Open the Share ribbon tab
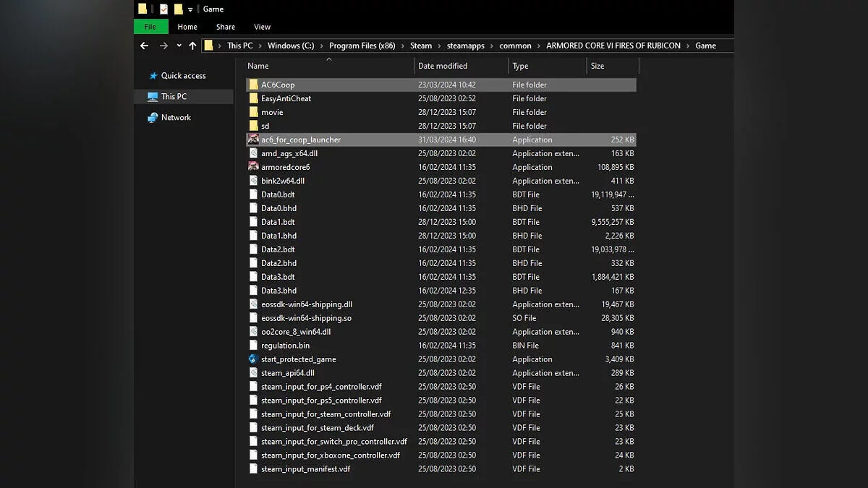This screenshot has width=868, height=488. 225,27
